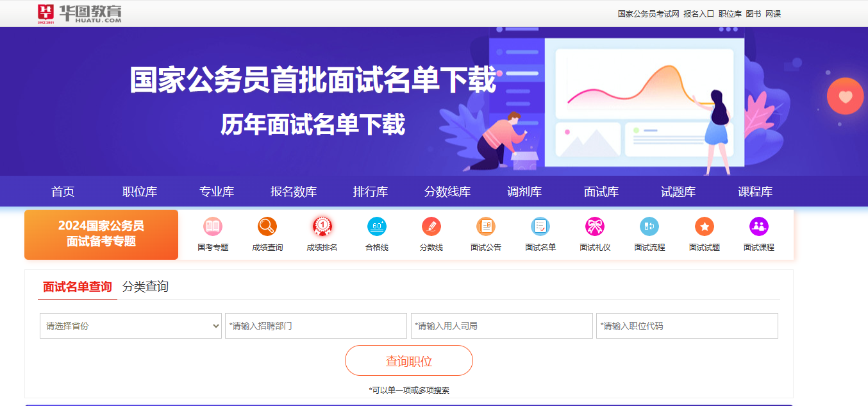Click the 面试名单 checklist icon
The image size is (868, 406).
point(540,226)
